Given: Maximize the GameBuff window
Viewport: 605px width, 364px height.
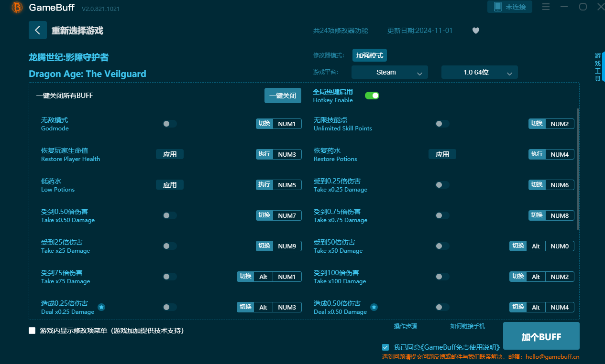Looking at the screenshot, I should click(583, 7).
